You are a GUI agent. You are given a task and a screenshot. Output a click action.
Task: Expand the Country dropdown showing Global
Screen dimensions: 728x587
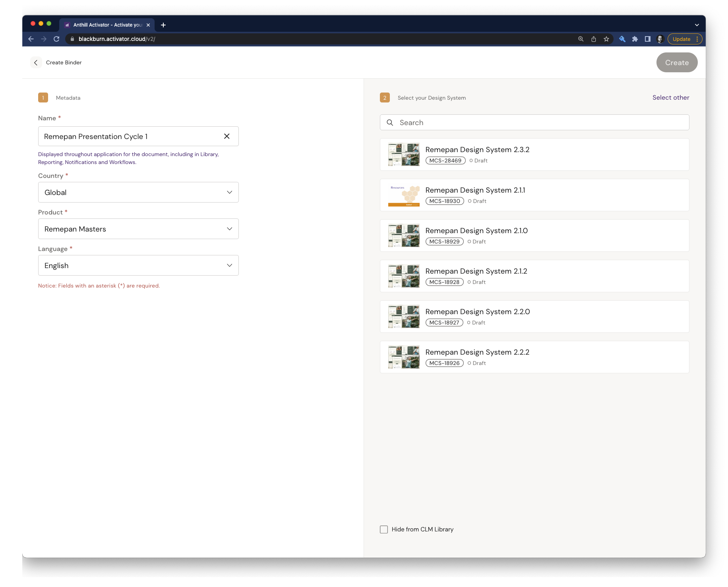[x=138, y=192]
